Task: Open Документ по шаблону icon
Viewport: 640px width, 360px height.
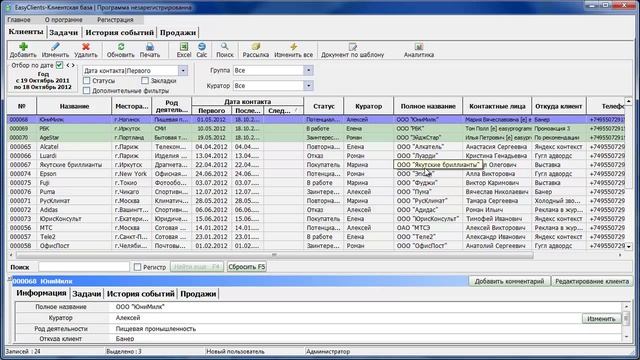Action: [353, 47]
